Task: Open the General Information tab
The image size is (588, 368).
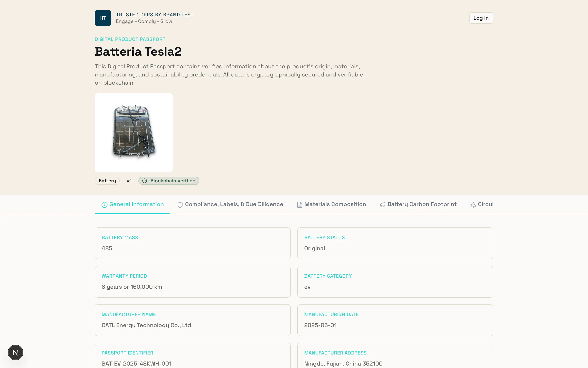Action: (133, 204)
